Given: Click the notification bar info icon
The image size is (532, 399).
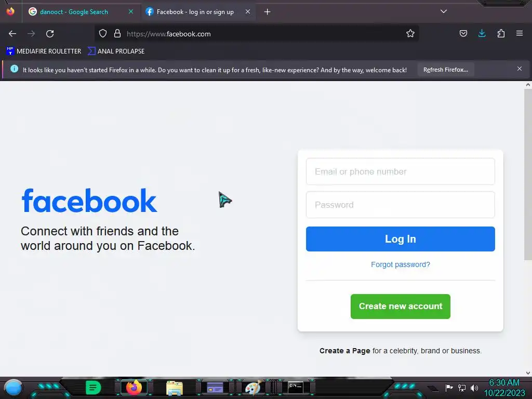Looking at the screenshot, I should (x=14, y=69).
